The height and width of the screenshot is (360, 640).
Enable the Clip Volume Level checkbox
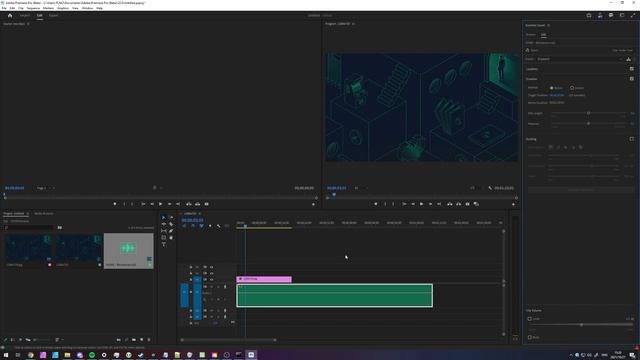529,319
